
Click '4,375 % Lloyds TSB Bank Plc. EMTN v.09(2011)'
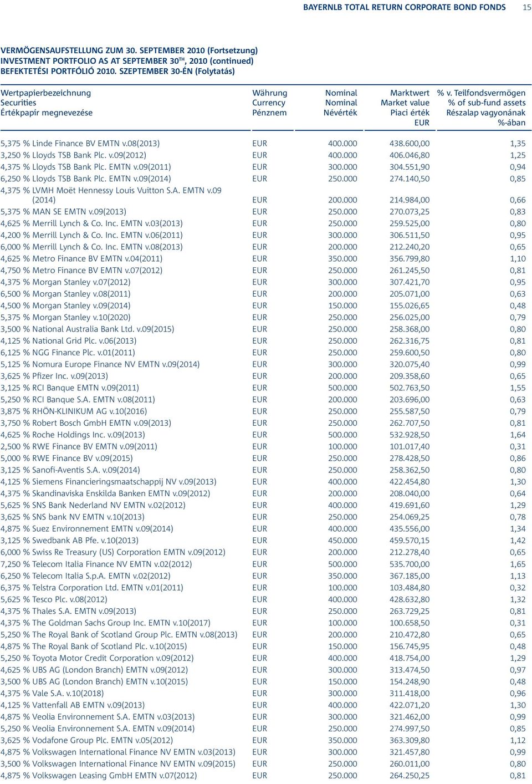pos(86,167)
